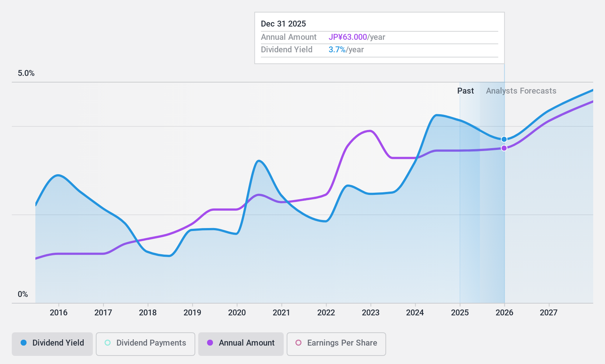Click the JP¥63.000 annual amount value
605x364 pixels.
pos(348,37)
